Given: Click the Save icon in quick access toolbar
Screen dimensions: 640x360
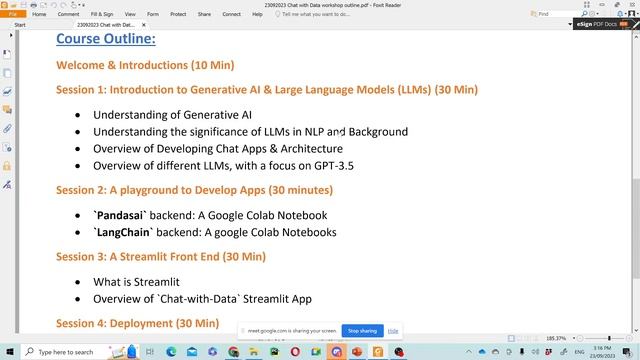Looking at the screenshot, I should [x=23, y=5].
